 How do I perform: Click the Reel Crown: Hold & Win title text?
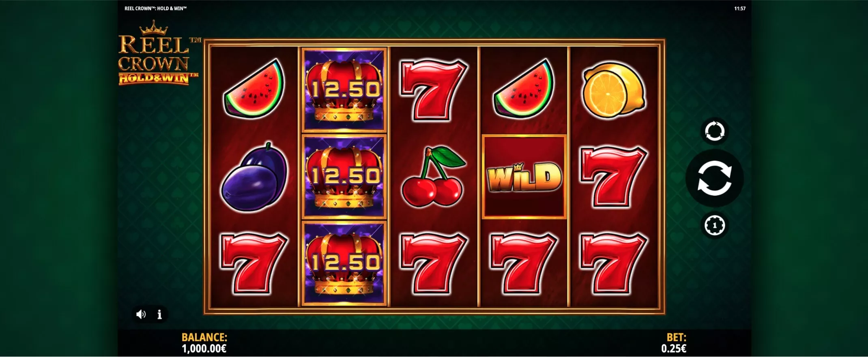click(x=155, y=8)
